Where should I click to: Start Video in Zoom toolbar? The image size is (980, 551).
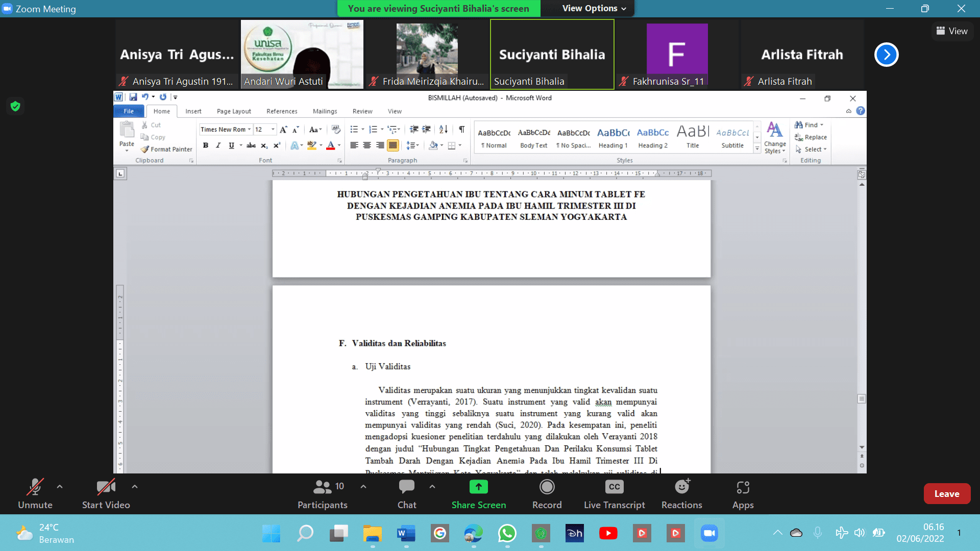106,494
